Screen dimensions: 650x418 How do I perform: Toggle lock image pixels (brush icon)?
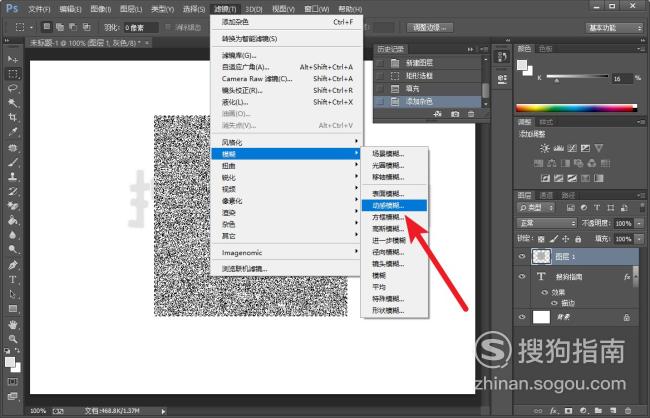554,239
